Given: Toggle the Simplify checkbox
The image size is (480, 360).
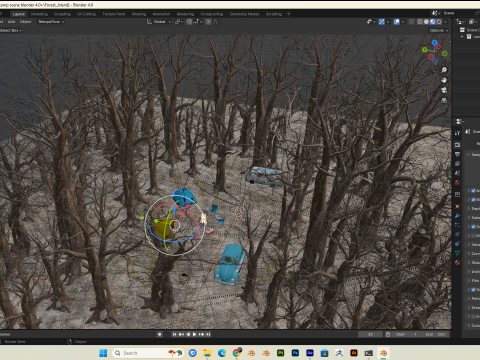Looking at the screenshot, I should pyautogui.click(x=473, y=290).
